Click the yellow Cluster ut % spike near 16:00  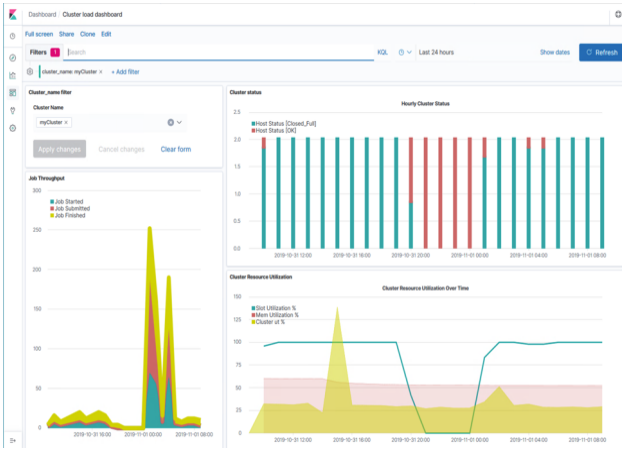(337, 320)
